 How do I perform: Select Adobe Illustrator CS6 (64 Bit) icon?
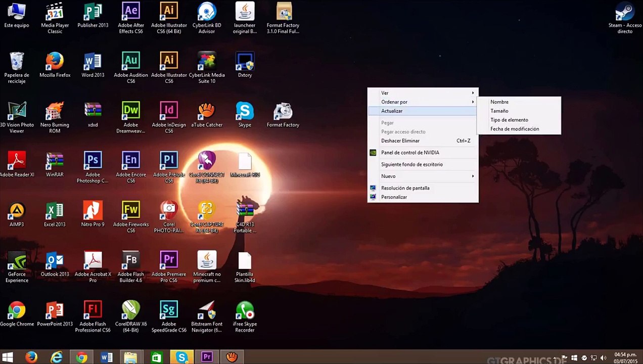[169, 18]
